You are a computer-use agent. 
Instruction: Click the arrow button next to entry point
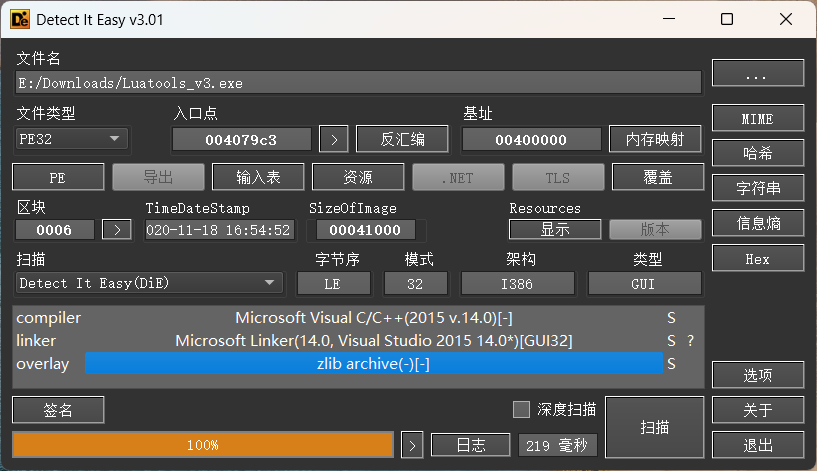coord(334,140)
